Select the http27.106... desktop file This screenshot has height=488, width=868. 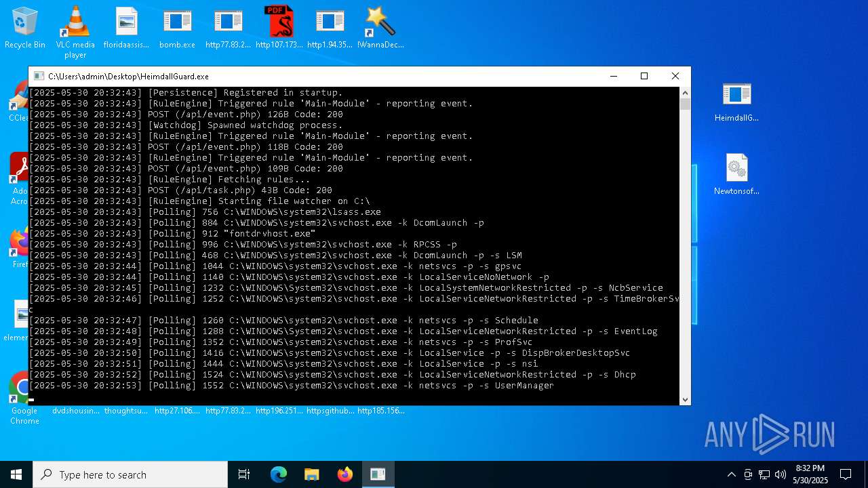click(177, 410)
